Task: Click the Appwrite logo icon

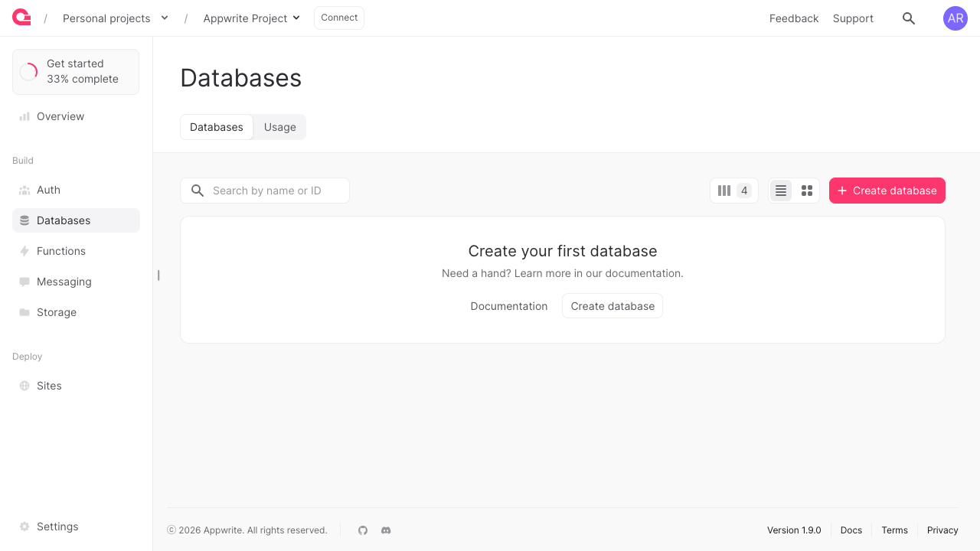Action: coord(21,18)
